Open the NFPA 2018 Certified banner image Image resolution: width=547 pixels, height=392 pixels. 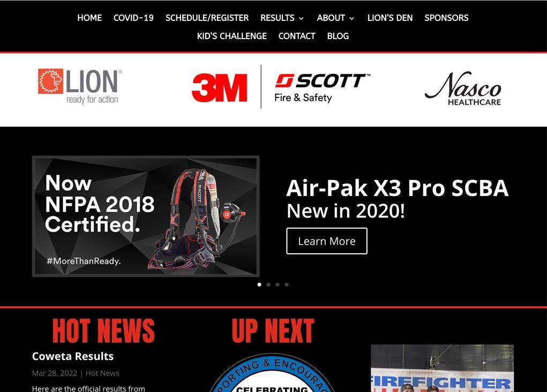click(x=146, y=216)
